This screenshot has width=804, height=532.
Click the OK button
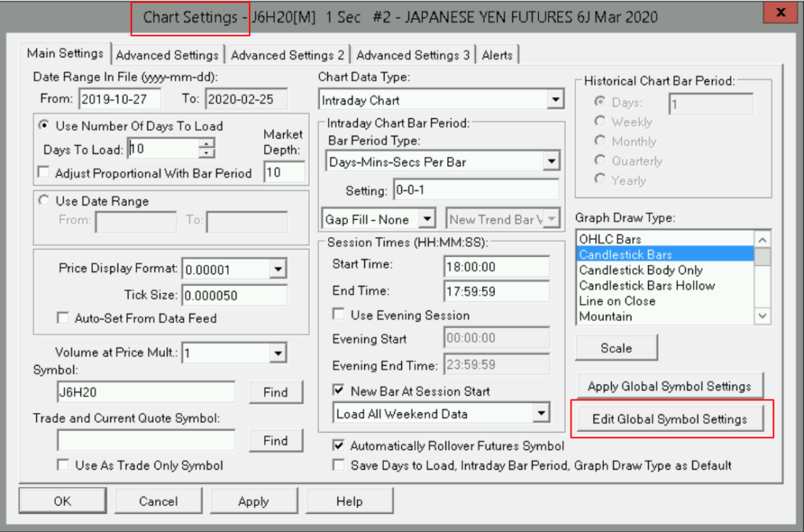pyautogui.click(x=62, y=500)
